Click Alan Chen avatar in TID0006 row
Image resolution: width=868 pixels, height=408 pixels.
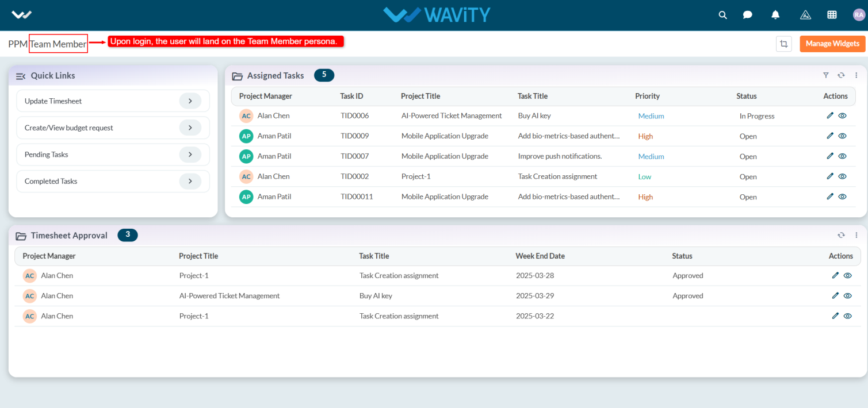[x=246, y=116]
